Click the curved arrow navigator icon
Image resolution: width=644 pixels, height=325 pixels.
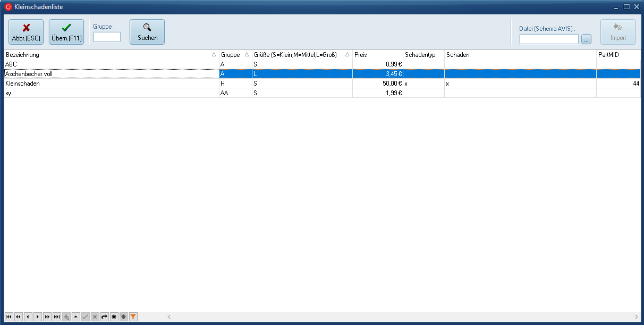[104, 317]
